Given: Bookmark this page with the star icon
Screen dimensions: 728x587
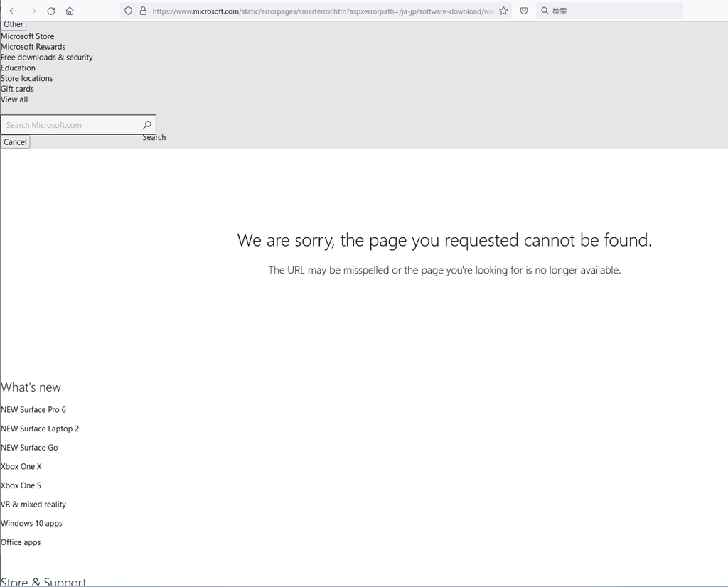Looking at the screenshot, I should click(x=503, y=11).
